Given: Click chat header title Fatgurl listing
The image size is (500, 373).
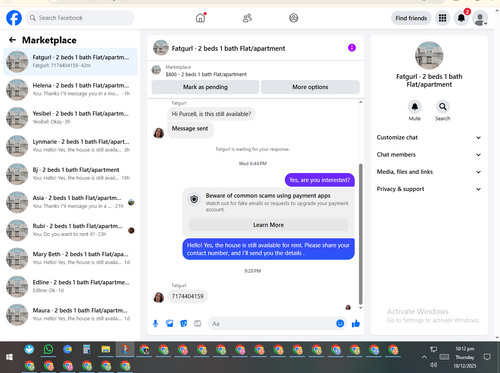Looking at the screenshot, I should click(228, 49).
